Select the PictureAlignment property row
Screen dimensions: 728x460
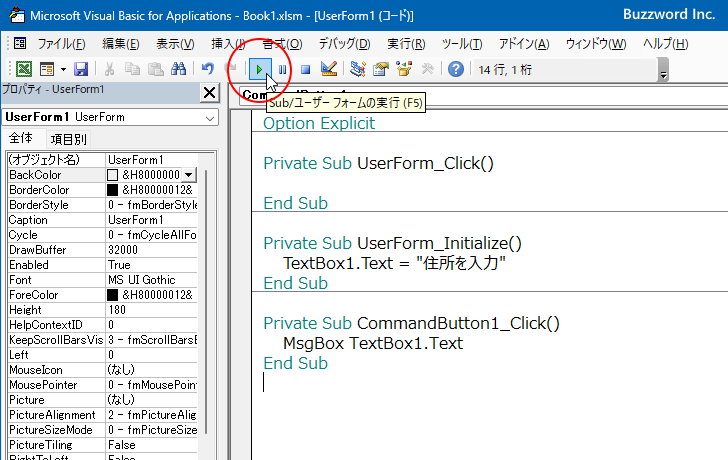click(102, 415)
